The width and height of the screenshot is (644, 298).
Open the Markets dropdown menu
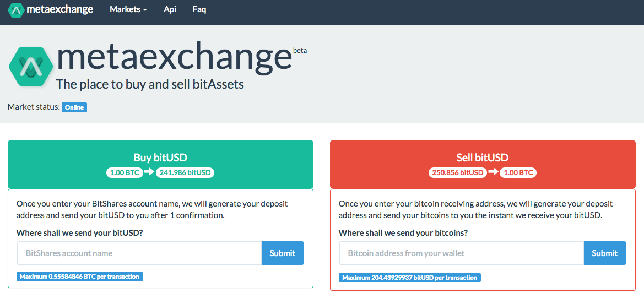click(x=128, y=9)
